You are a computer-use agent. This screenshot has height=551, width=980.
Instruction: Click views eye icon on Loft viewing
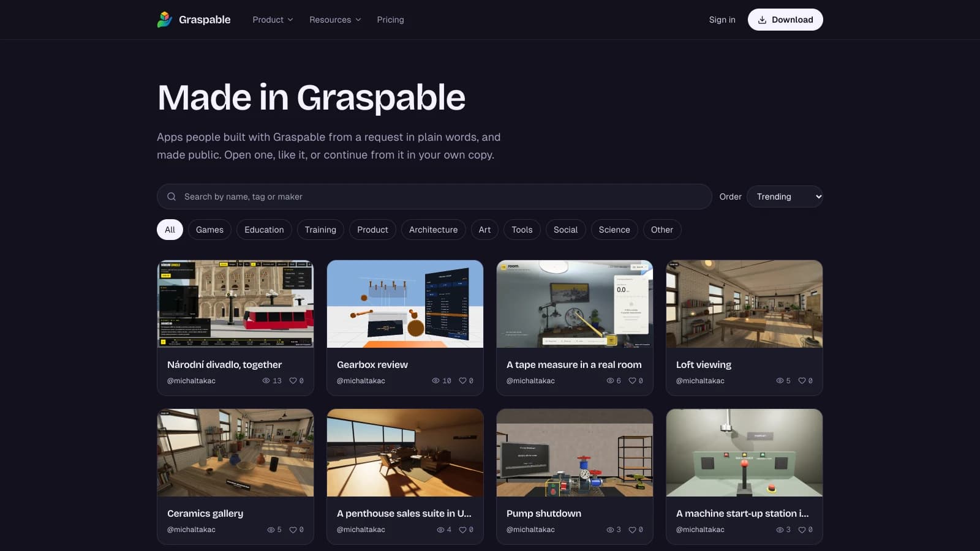click(x=780, y=381)
